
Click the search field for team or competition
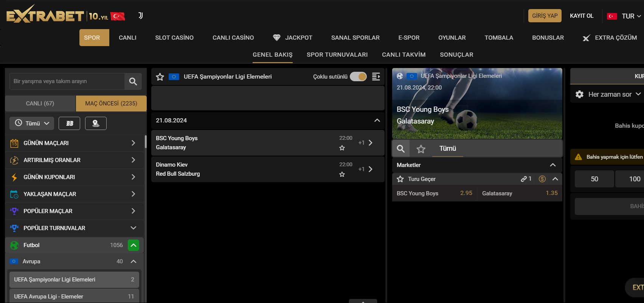67,81
